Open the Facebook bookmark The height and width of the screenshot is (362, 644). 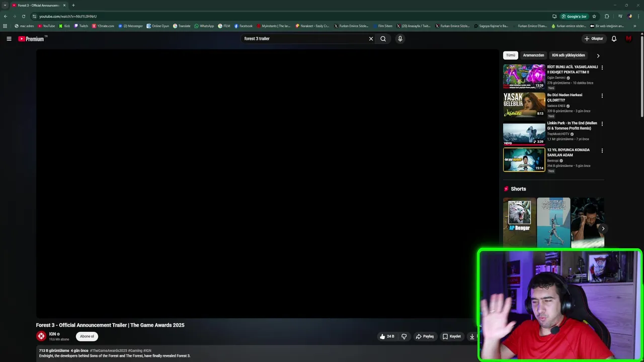point(244,26)
